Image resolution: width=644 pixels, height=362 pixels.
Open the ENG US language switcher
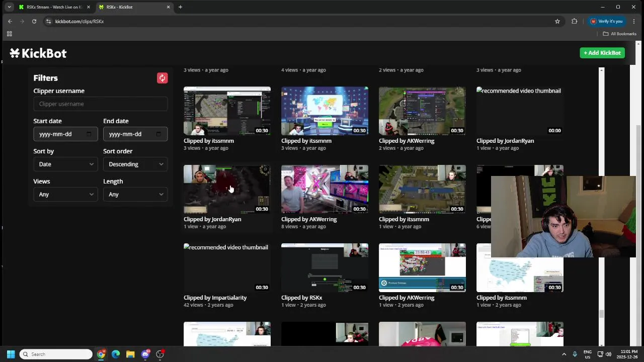pos(587,354)
